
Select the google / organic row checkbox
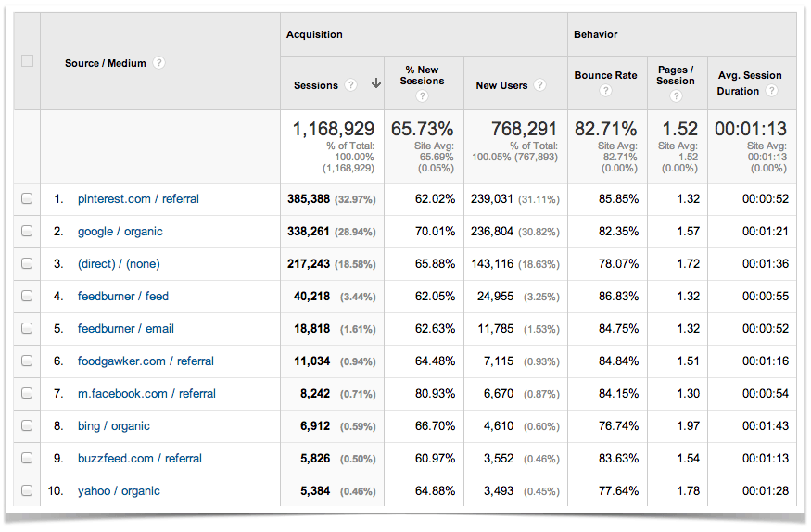(x=27, y=232)
